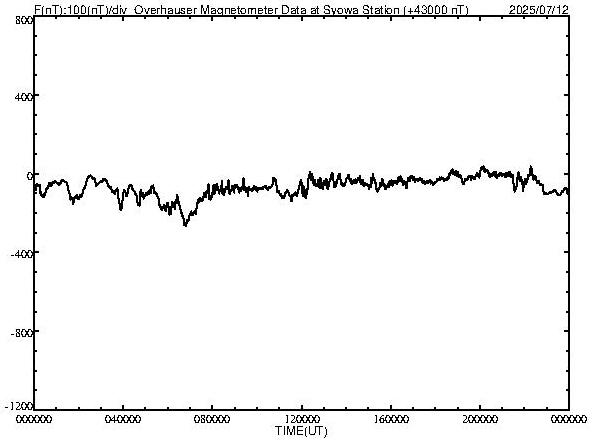Click the 120000 time axis label
The width and height of the screenshot is (592, 440).
(x=302, y=419)
